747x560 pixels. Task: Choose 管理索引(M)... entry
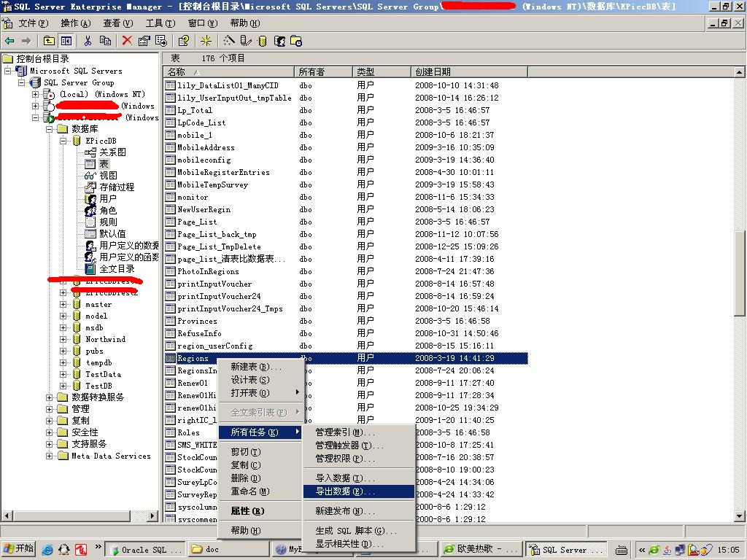(x=358, y=432)
